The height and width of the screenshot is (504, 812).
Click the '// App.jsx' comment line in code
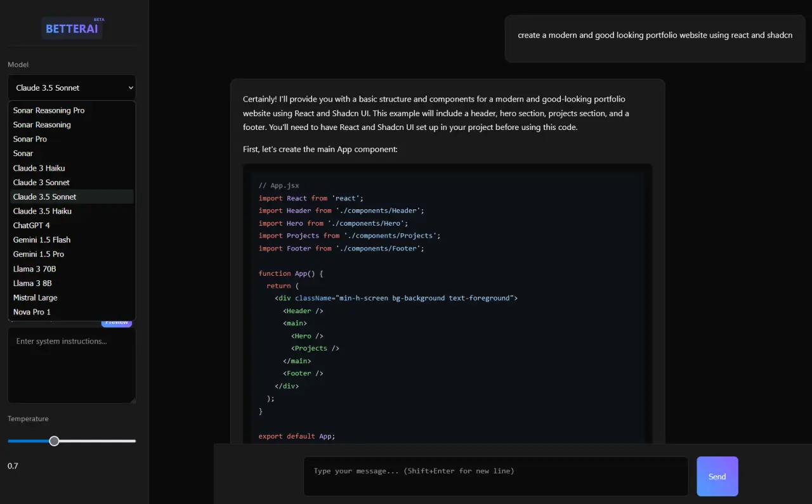tap(278, 186)
